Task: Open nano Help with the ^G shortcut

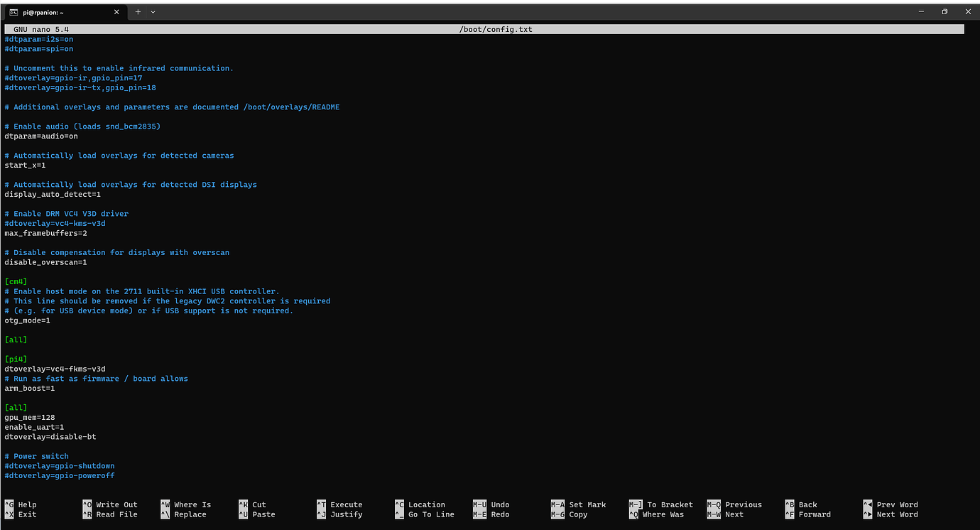Action: click(x=21, y=504)
